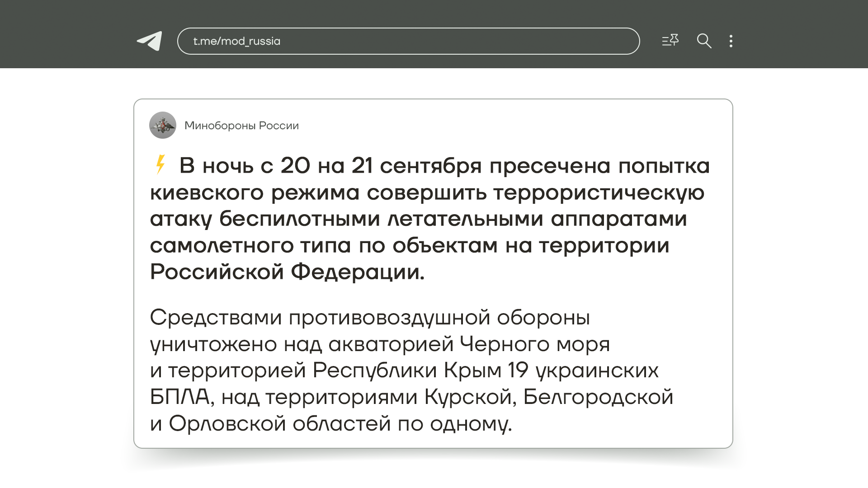868x488 pixels.
Task: Click the text 'Курской, Белгородской' in post body
Action: coord(548,397)
